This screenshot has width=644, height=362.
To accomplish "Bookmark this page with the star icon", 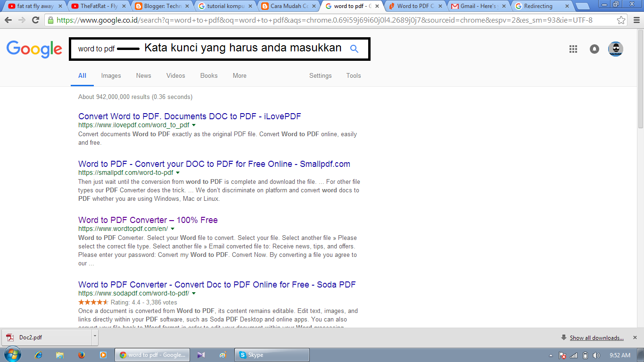I will (x=621, y=20).
